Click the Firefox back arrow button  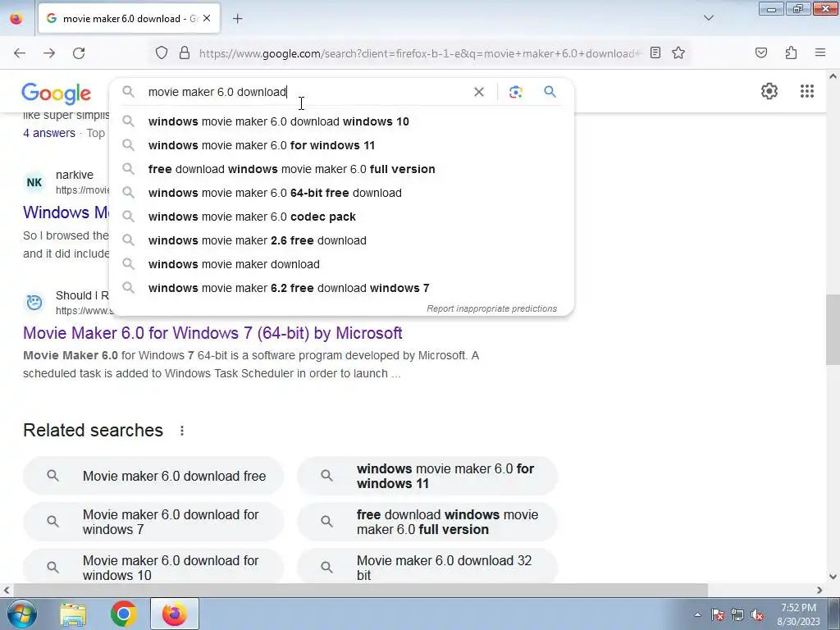point(20,53)
